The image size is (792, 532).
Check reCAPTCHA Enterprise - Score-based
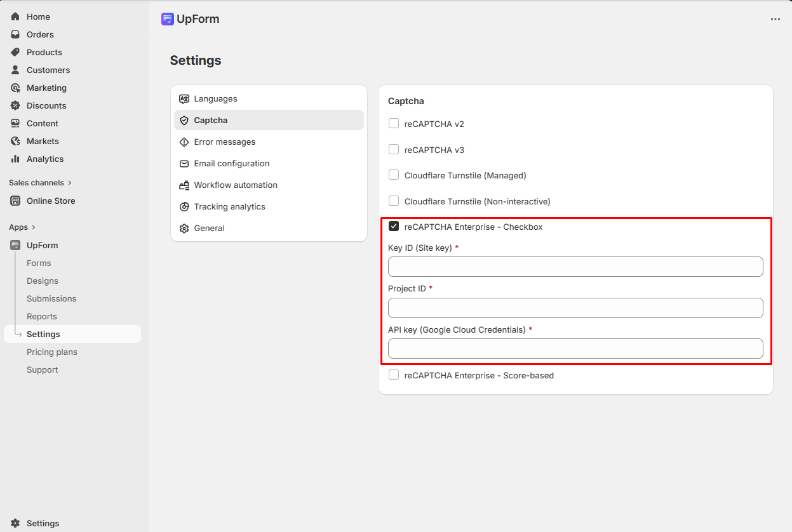[x=394, y=375]
